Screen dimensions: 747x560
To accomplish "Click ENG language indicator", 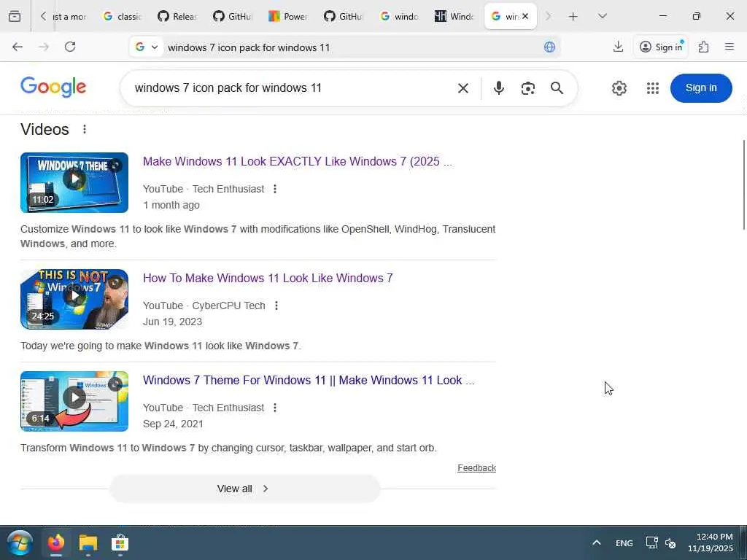I will pyautogui.click(x=624, y=542).
